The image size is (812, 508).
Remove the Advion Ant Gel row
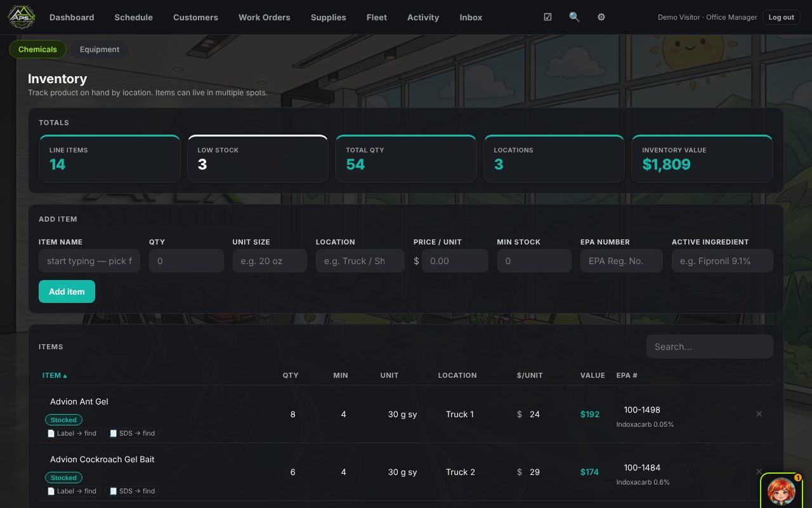pyautogui.click(x=759, y=414)
